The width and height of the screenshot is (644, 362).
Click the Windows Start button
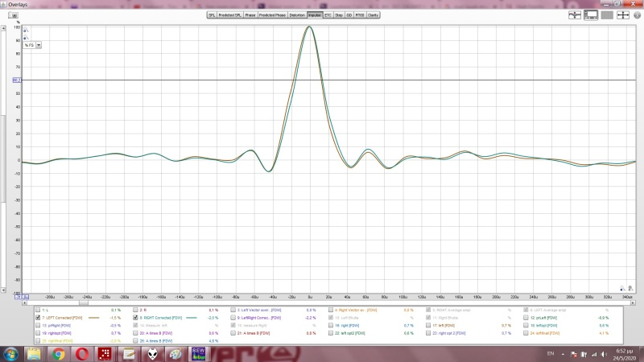click(10, 352)
